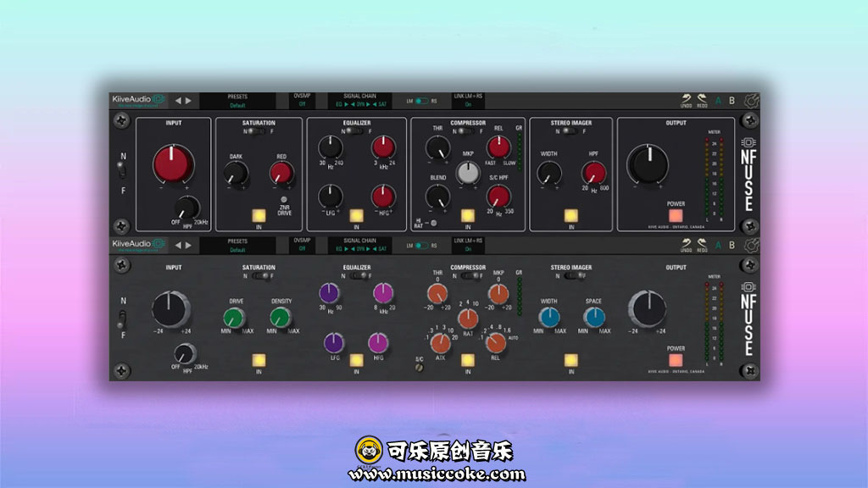Click red Input knob in top unit

pyautogui.click(x=173, y=164)
